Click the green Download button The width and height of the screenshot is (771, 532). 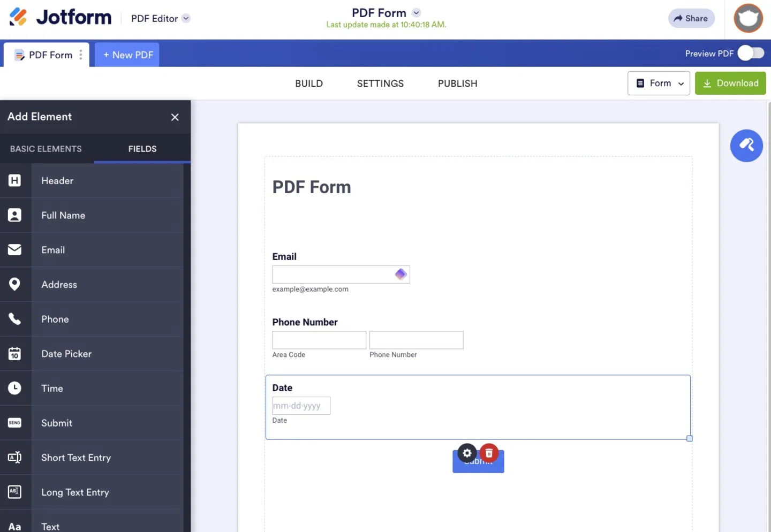730,83
